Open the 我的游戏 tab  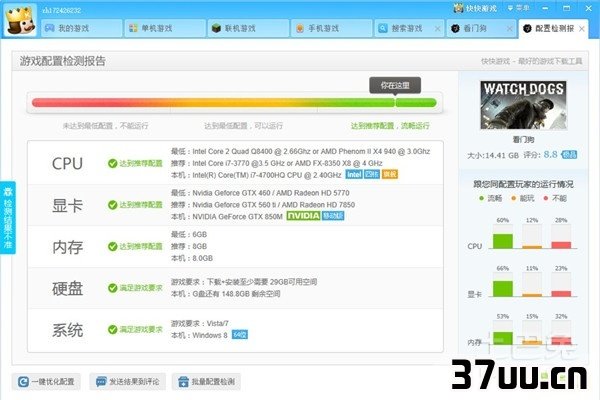click(82, 28)
